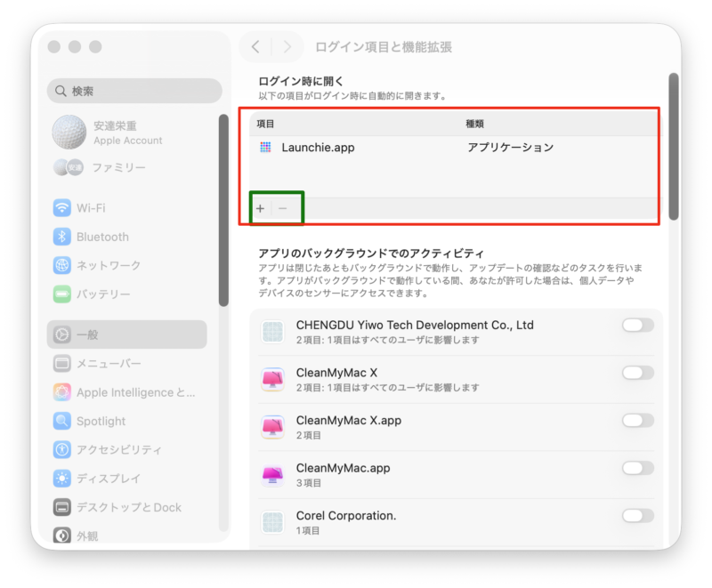Toggle CHENGDU Yiwo Tech background activity switch
712x588 pixels.
637,326
